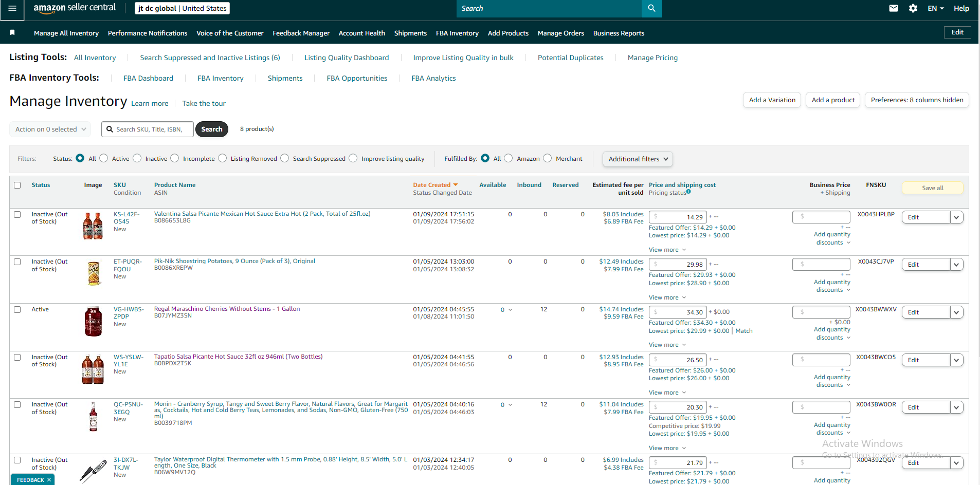Open Pik-Nik Shoestring Potatoes product thumbnail
980x485 pixels.
click(x=94, y=273)
